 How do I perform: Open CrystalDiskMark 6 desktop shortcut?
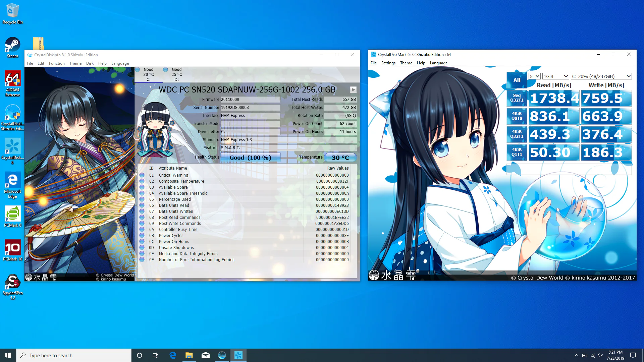click(12, 151)
